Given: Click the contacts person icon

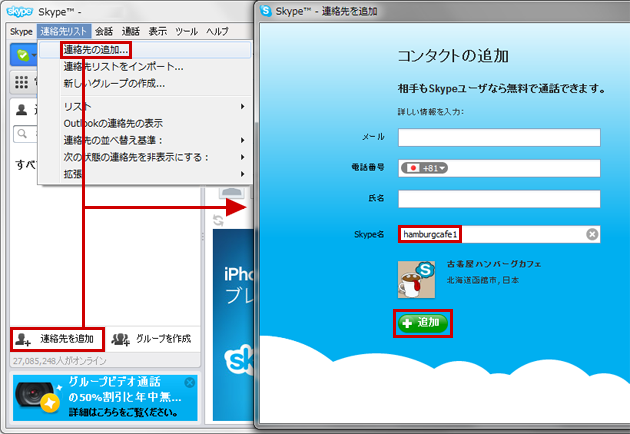Looking at the screenshot, I should pyautogui.click(x=21, y=109).
